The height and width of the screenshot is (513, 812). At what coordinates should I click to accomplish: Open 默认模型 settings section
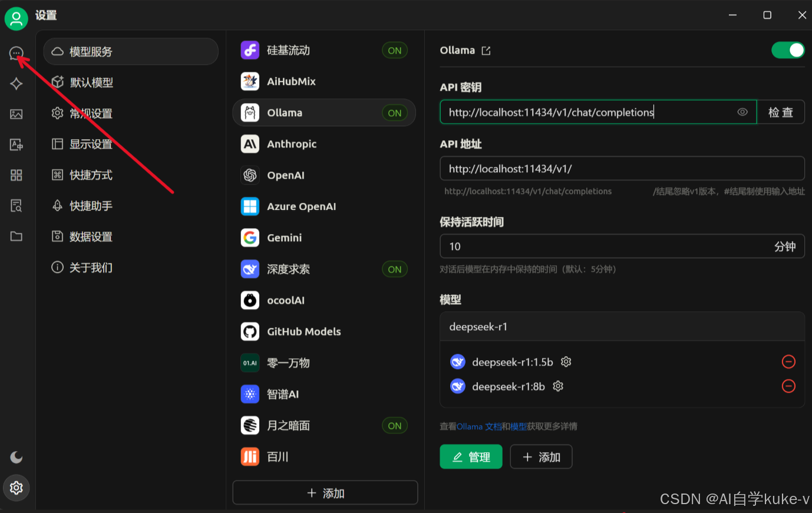(x=131, y=82)
